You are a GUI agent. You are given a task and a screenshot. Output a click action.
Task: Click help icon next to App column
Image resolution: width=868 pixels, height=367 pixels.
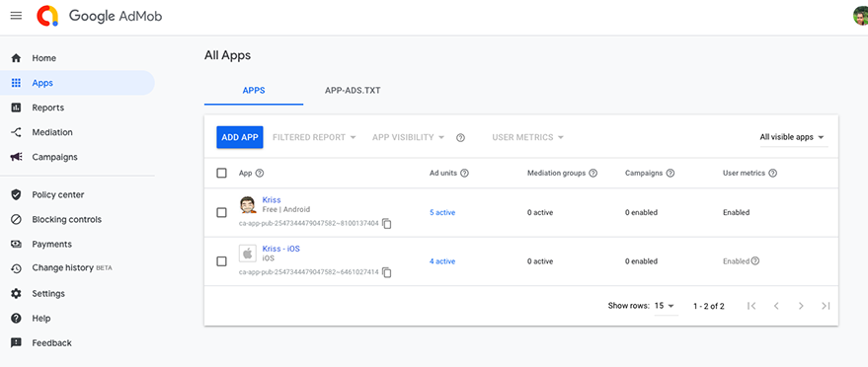pos(260,173)
